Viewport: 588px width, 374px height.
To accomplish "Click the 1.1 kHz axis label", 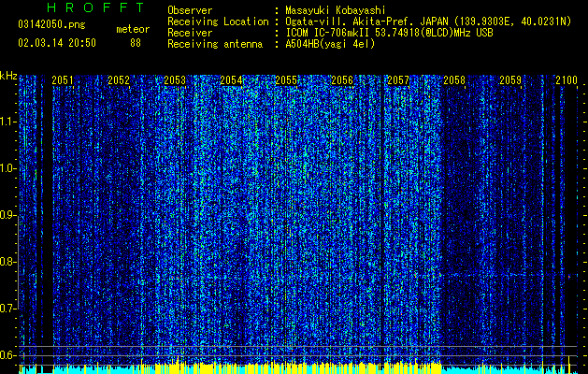I will pyautogui.click(x=7, y=122).
